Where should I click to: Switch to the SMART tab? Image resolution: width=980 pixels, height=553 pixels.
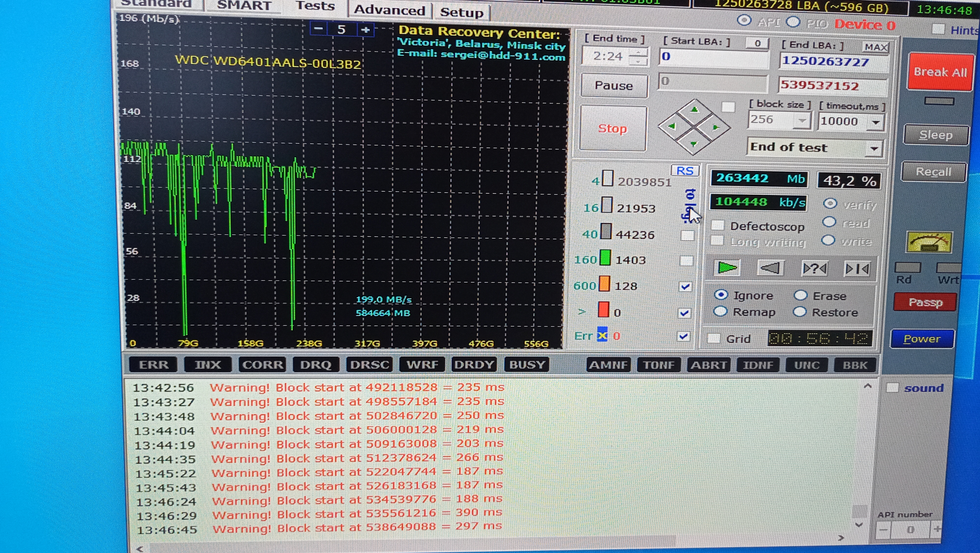[x=244, y=5]
